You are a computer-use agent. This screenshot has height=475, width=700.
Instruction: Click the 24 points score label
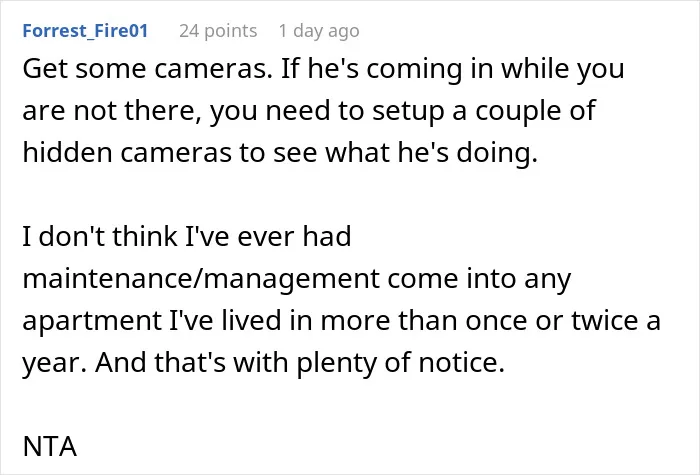(218, 31)
